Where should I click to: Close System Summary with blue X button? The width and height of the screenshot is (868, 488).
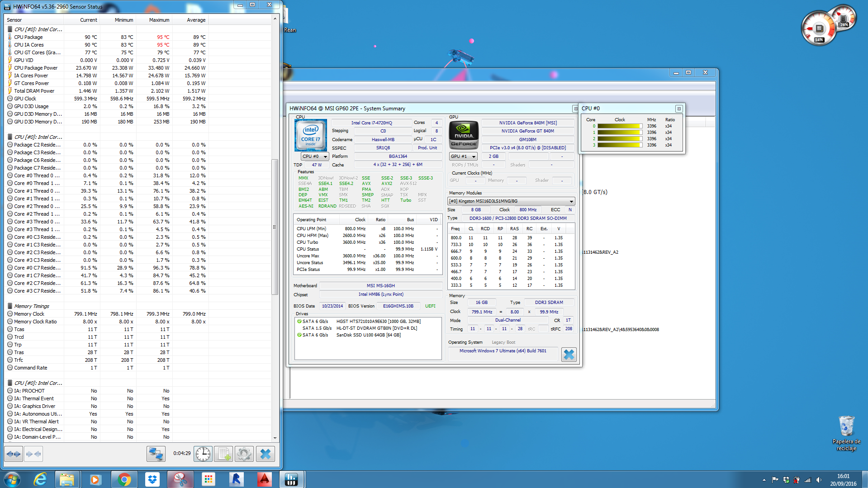[569, 355]
